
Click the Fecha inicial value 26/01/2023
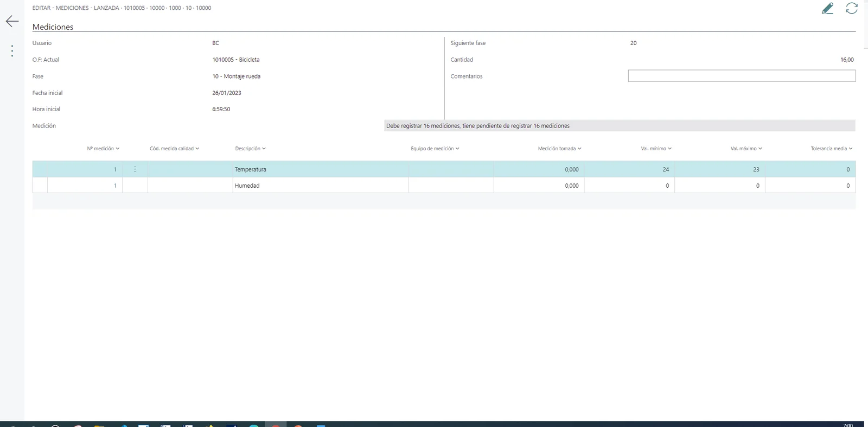(x=227, y=93)
